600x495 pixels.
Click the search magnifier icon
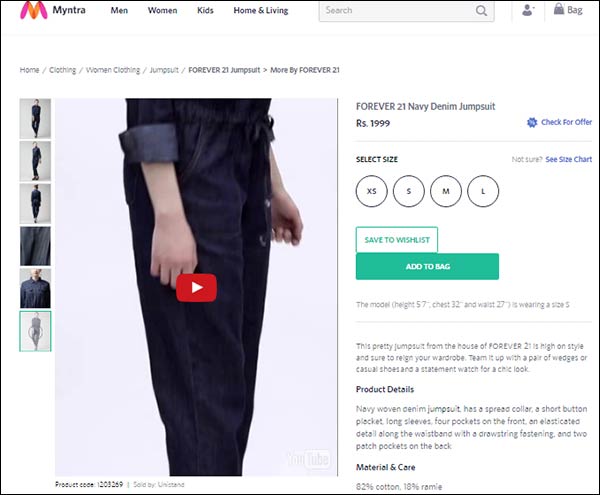(481, 11)
